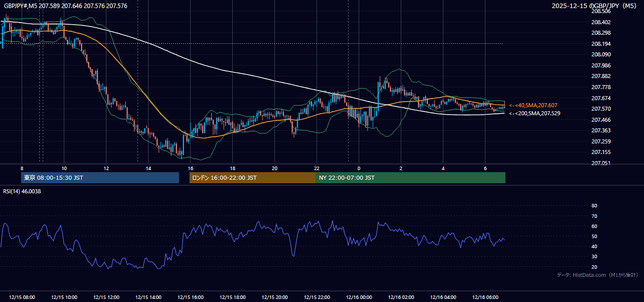644x302 pixels.
Task: Click the 12/15 20:00 time axis label
Action: click(x=275, y=297)
